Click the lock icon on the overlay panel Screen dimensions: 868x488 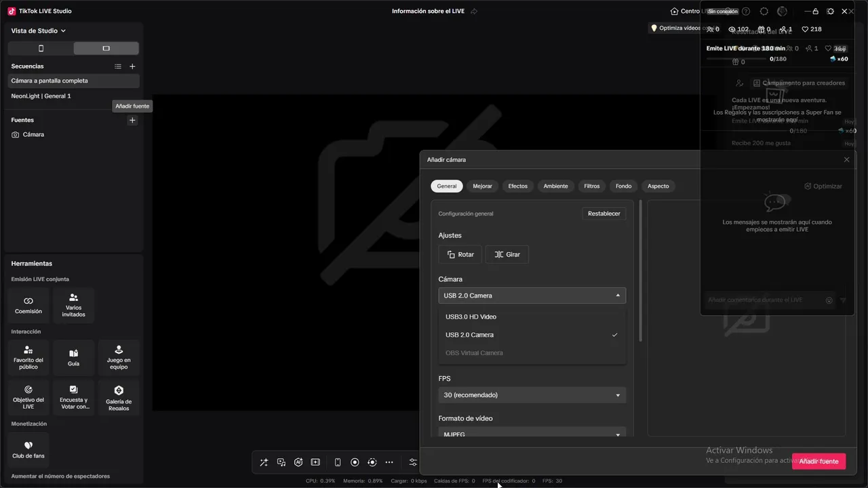(815, 12)
